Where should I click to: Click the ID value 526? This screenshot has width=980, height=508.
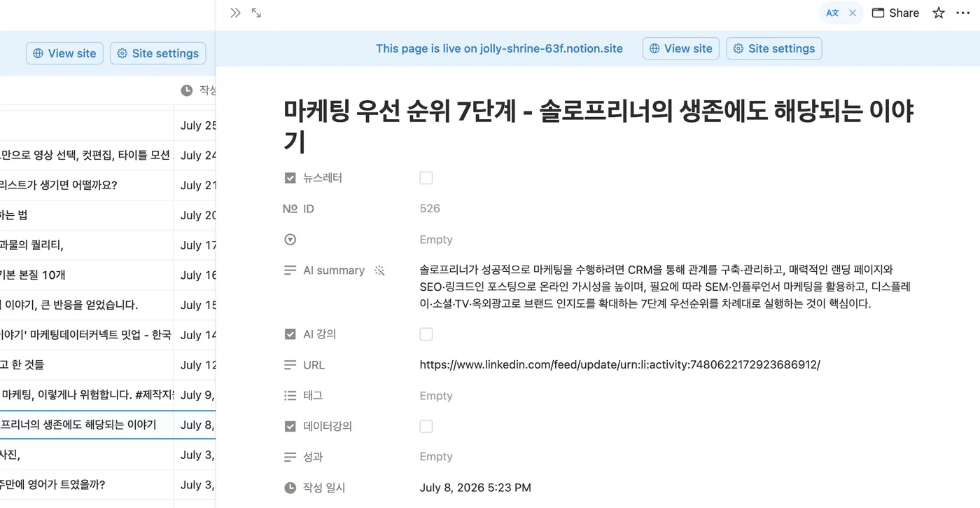point(430,209)
